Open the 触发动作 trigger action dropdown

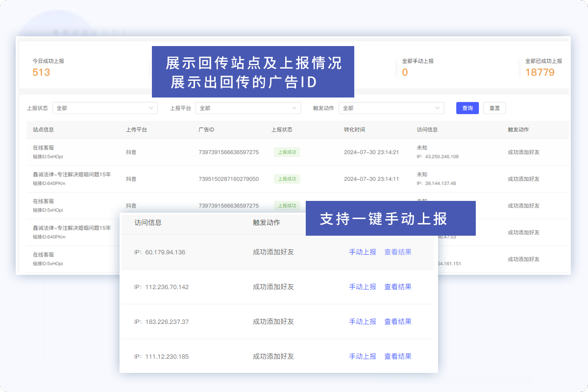(391, 108)
